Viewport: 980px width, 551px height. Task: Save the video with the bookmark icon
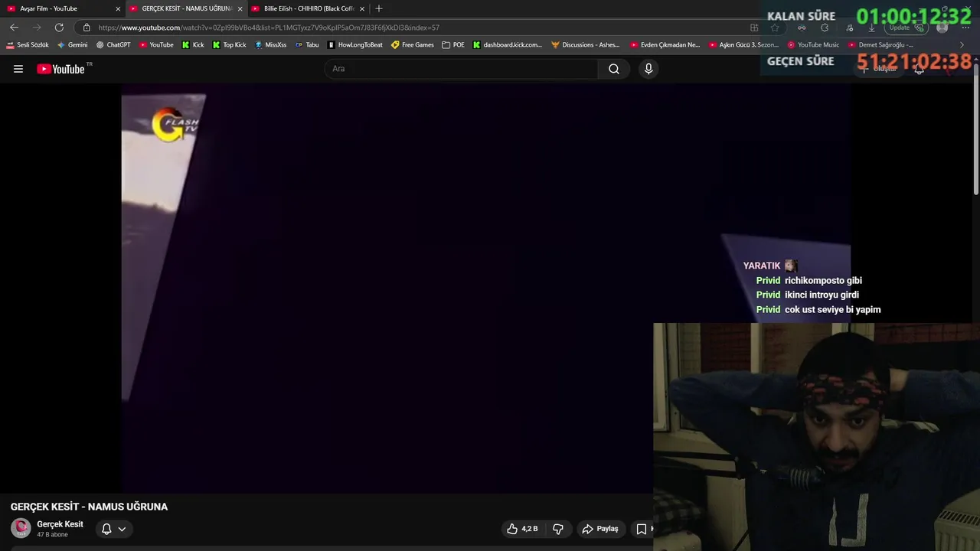(x=642, y=529)
